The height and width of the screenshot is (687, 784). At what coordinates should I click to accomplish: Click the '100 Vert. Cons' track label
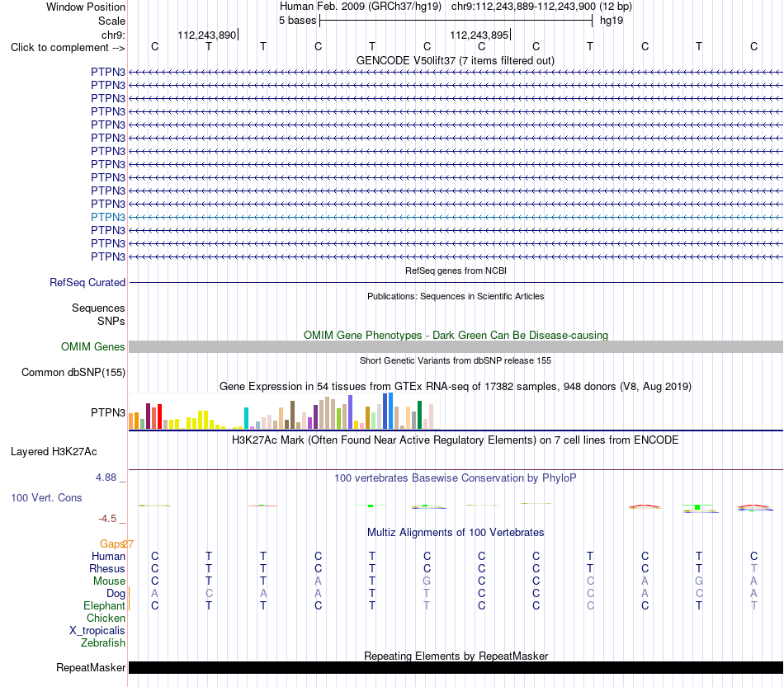point(46,497)
